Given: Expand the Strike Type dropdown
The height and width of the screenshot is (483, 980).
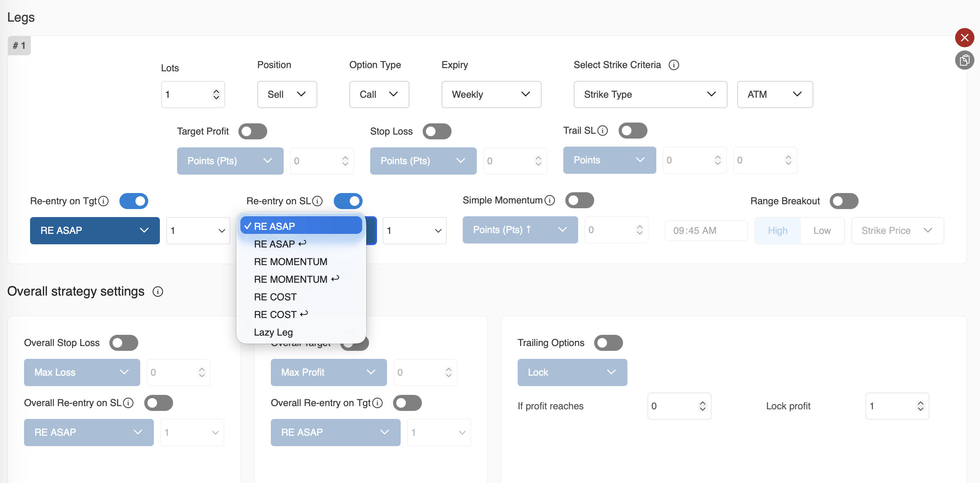Looking at the screenshot, I should [650, 95].
